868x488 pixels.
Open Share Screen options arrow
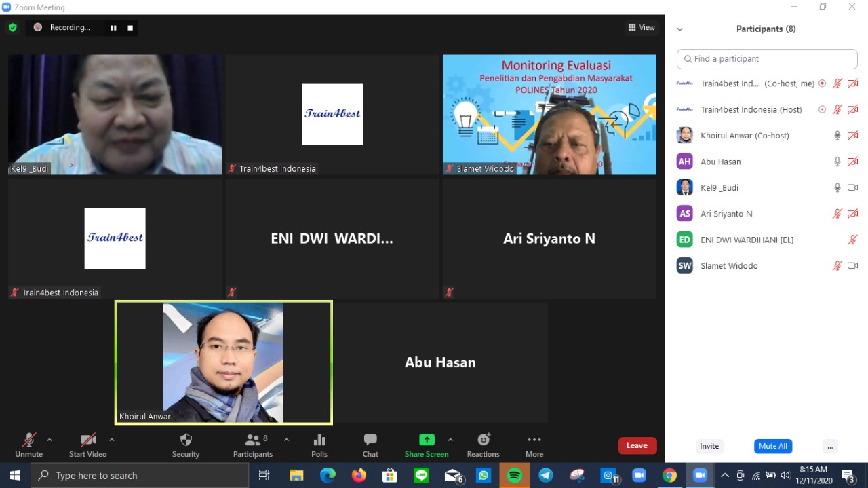pyautogui.click(x=450, y=440)
